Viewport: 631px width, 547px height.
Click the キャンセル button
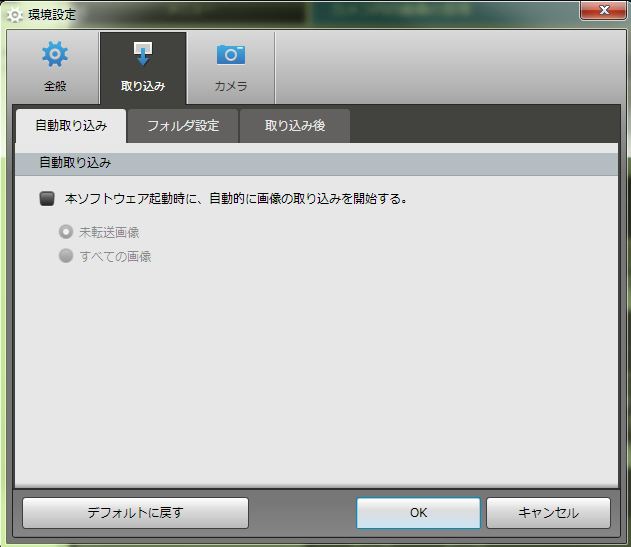coord(549,513)
